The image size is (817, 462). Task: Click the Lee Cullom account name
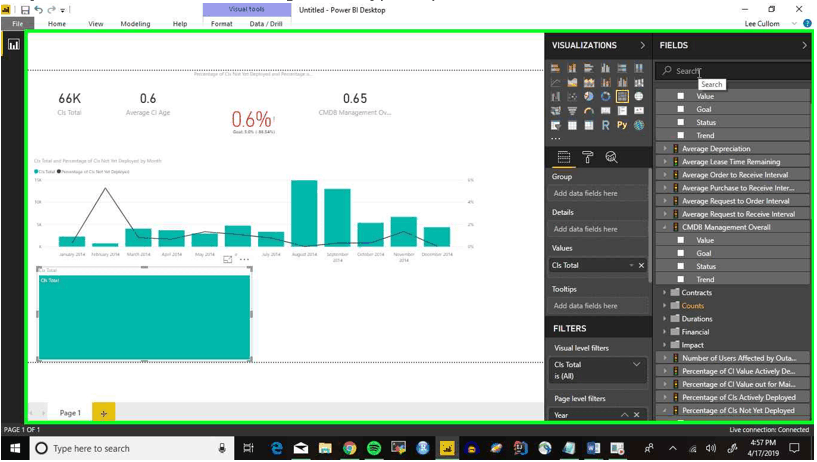pos(762,24)
